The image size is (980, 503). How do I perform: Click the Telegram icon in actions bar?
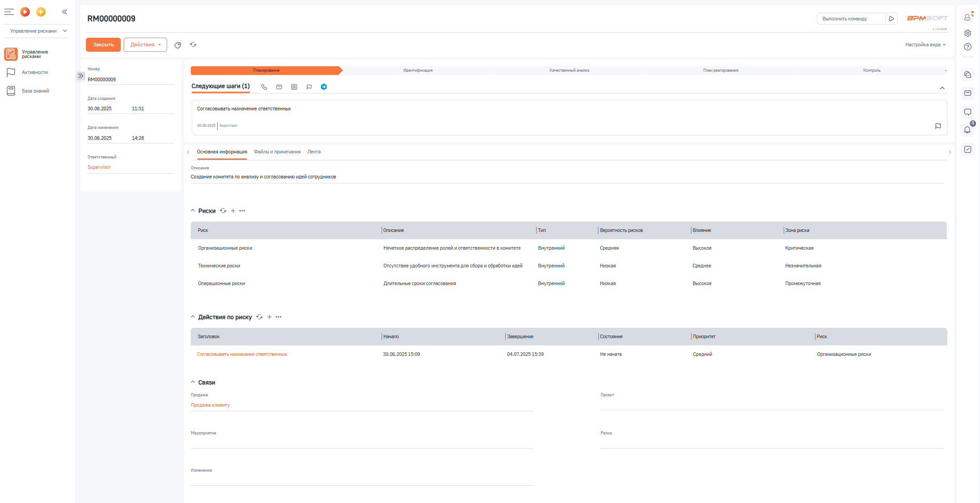pos(324,87)
